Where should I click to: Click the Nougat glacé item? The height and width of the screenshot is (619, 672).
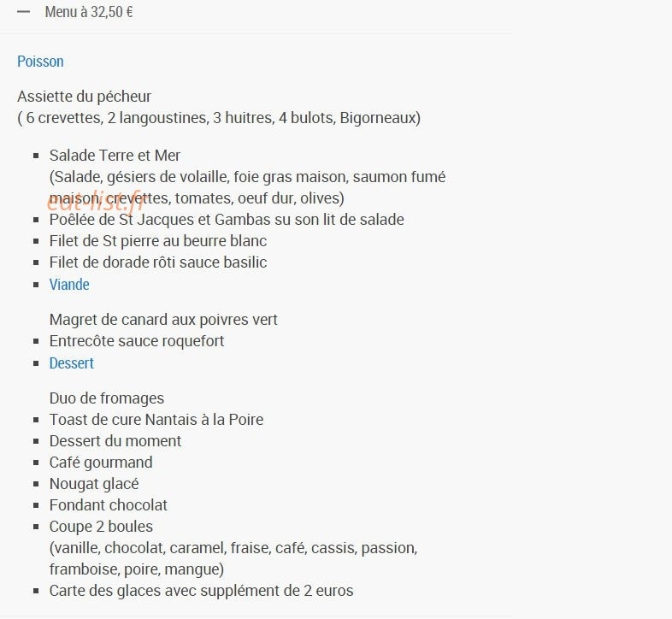pyautogui.click(x=94, y=485)
